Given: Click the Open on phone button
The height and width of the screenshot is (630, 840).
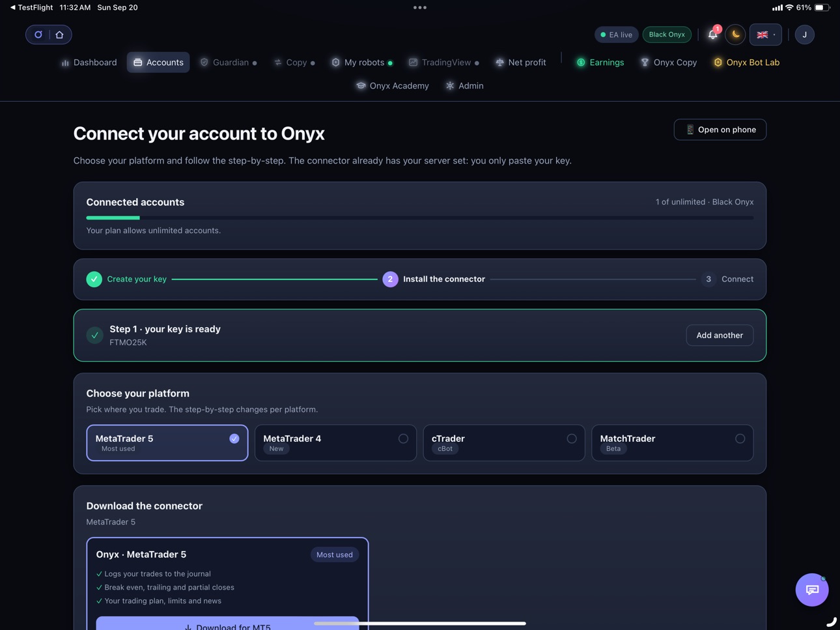Looking at the screenshot, I should point(720,130).
